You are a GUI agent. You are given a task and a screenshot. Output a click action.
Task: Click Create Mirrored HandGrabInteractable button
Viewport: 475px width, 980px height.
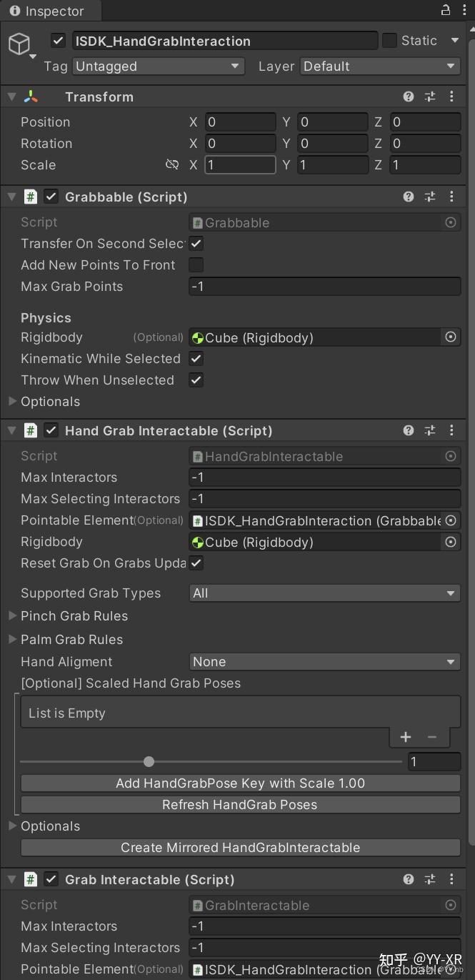click(x=241, y=847)
